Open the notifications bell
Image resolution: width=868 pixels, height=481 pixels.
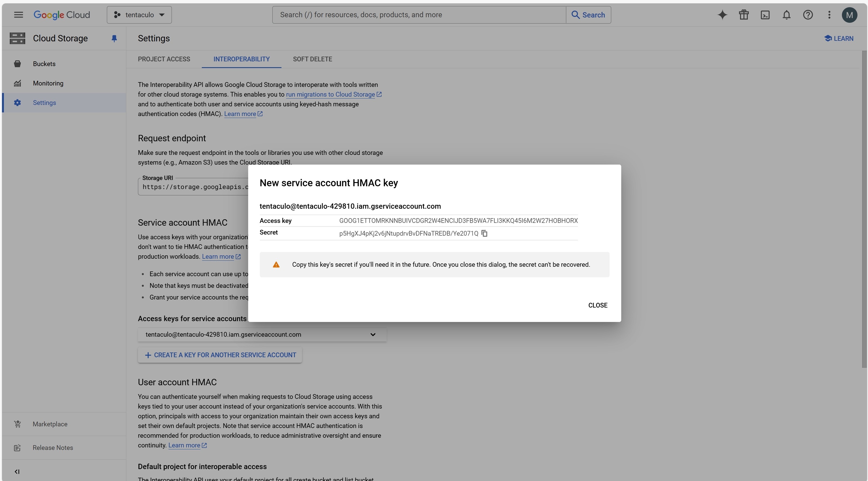786,15
